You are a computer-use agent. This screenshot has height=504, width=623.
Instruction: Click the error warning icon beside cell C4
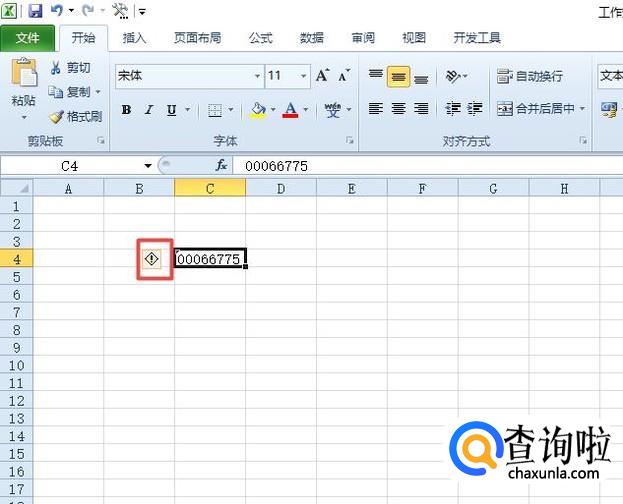pos(151,259)
